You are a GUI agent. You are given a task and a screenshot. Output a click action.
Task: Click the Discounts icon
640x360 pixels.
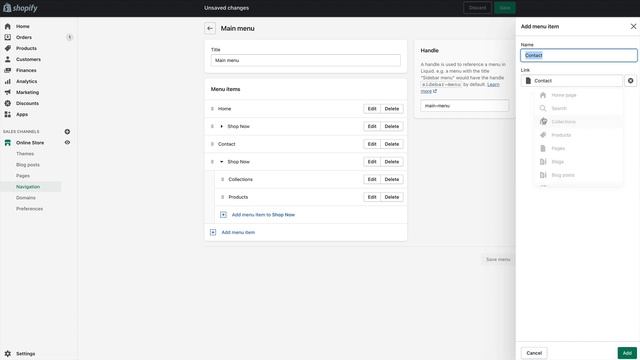pos(7,103)
